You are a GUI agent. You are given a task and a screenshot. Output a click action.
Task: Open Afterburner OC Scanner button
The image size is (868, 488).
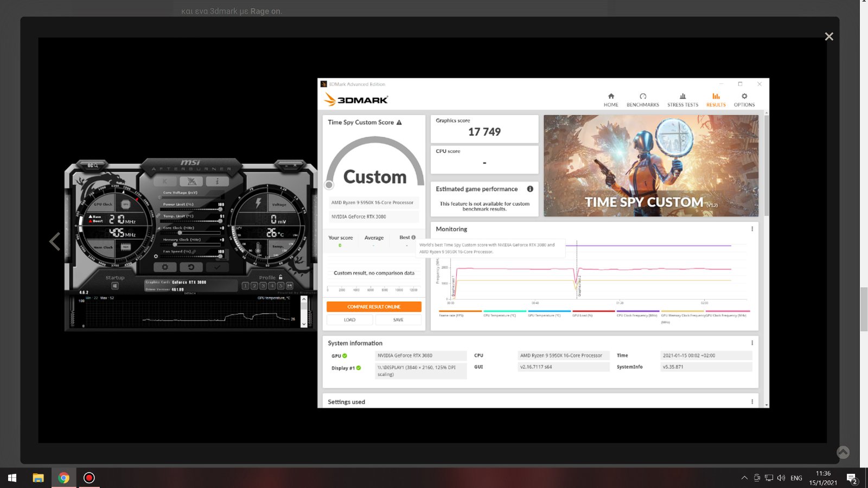click(x=93, y=165)
